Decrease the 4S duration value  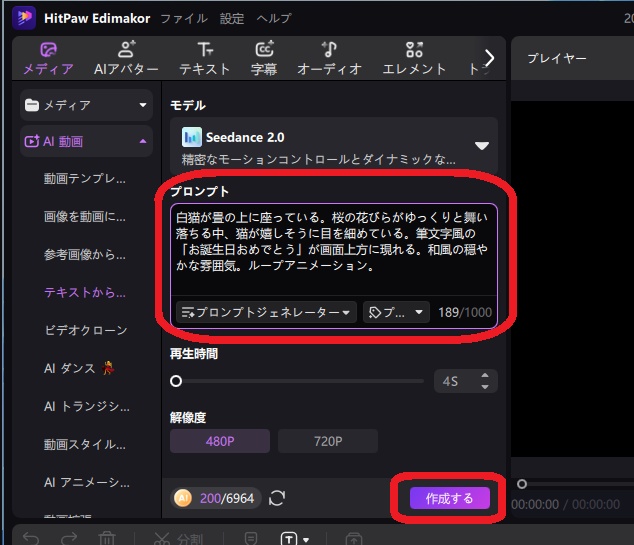coord(485,387)
